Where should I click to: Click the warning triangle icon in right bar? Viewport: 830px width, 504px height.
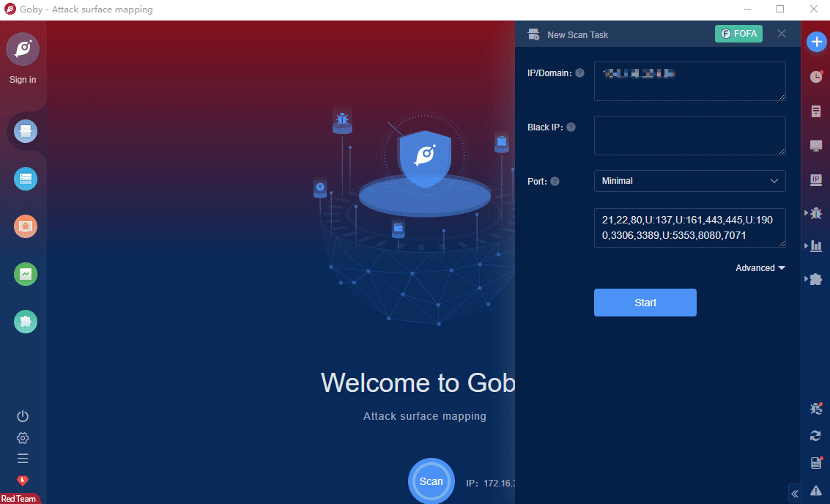point(816,491)
